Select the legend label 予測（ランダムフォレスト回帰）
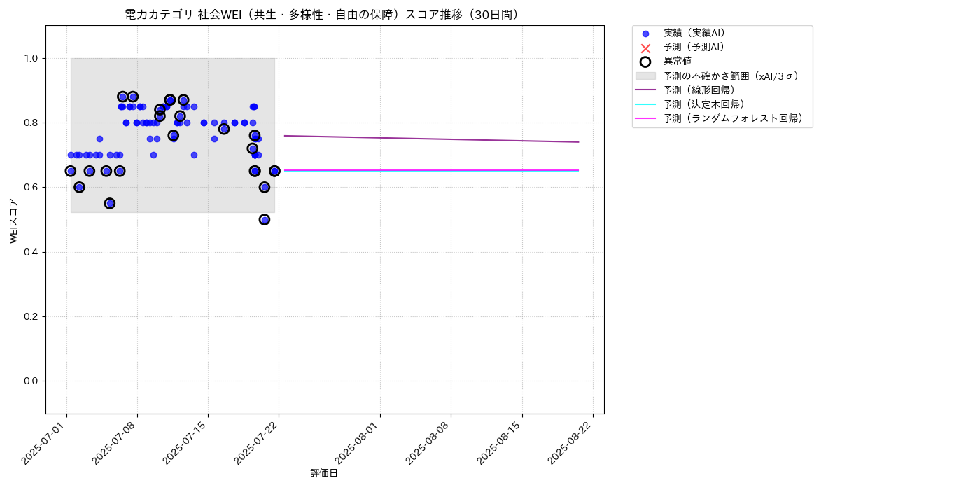The height and width of the screenshot is (490, 980). point(735,118)
